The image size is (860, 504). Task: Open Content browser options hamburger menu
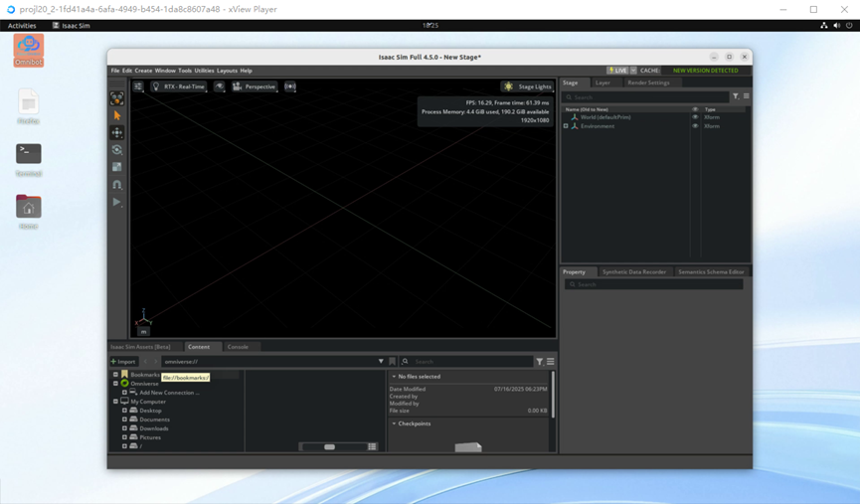tap(550, 362)
